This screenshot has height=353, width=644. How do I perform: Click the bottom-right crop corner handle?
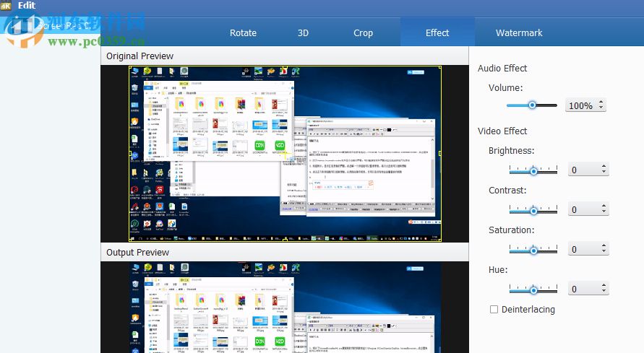[440, 240]
